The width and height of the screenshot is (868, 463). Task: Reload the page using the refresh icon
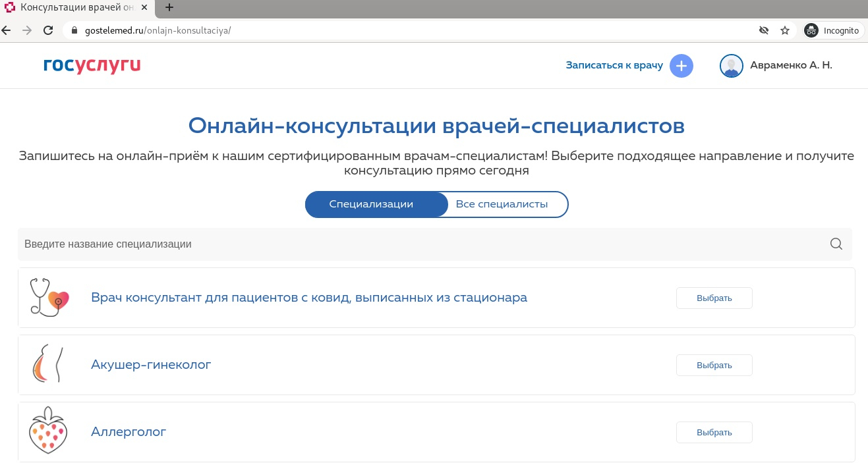(x=48, y=30)
